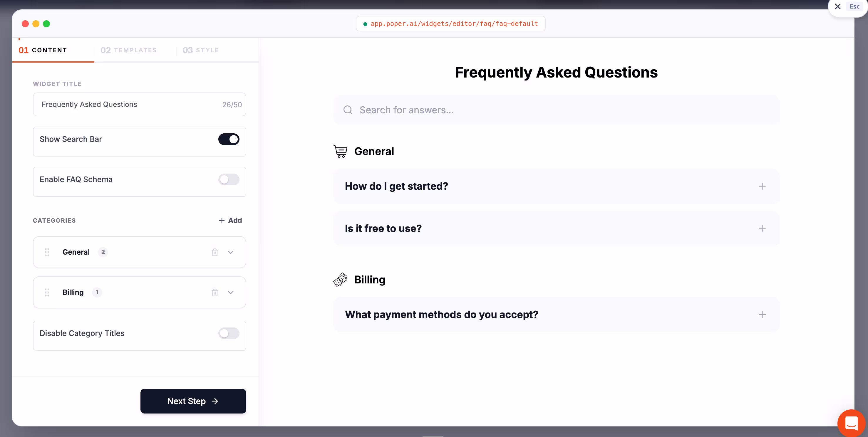This screenshot has height=437, width=868.
Task: Select the General category row name
Action: [76, 252]
